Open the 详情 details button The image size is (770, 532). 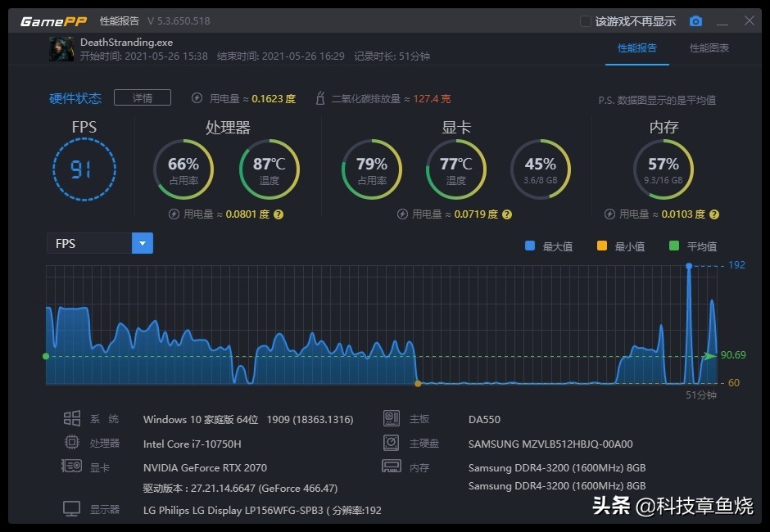143,97
